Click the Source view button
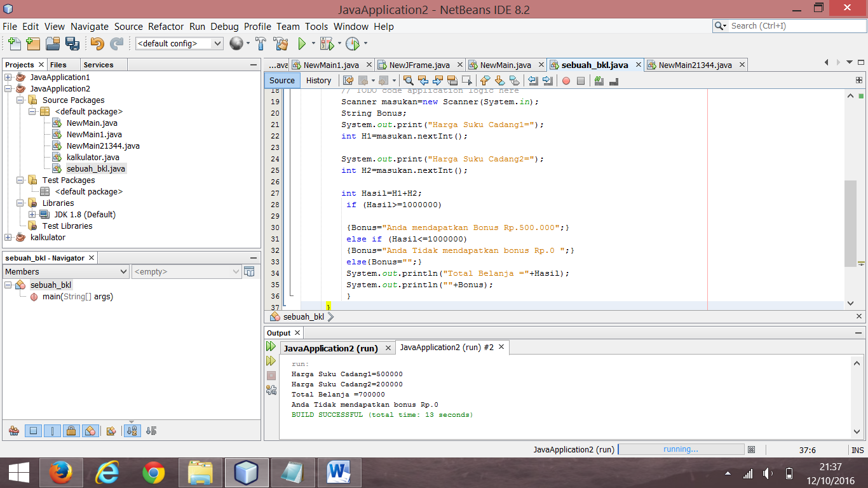 click(x=282, y=81)
